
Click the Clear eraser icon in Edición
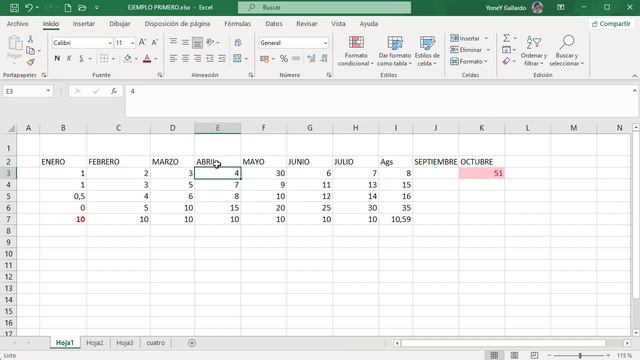(506, 61)
